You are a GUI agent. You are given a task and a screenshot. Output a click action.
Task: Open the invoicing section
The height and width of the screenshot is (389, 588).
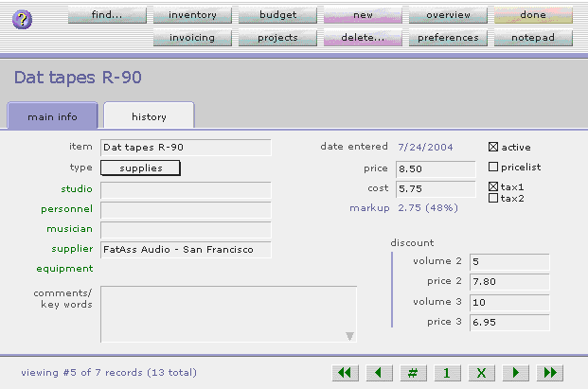[x=192, y=38]
